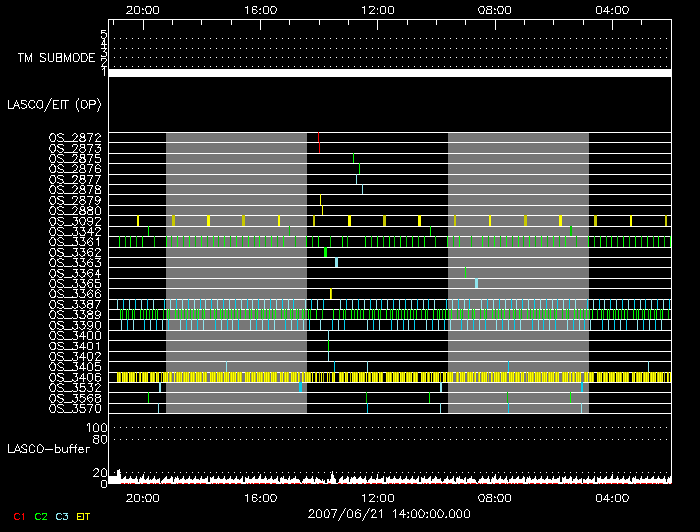Select the green C2 legend label
The height and width of the screenshot is (532, 700).
(40, 516)
